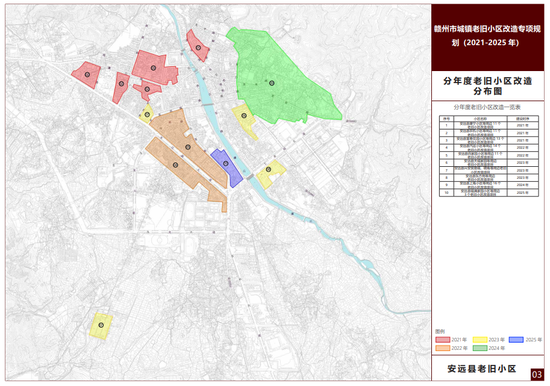Click marker in the small yellow zone near red zones

[147, 114]
